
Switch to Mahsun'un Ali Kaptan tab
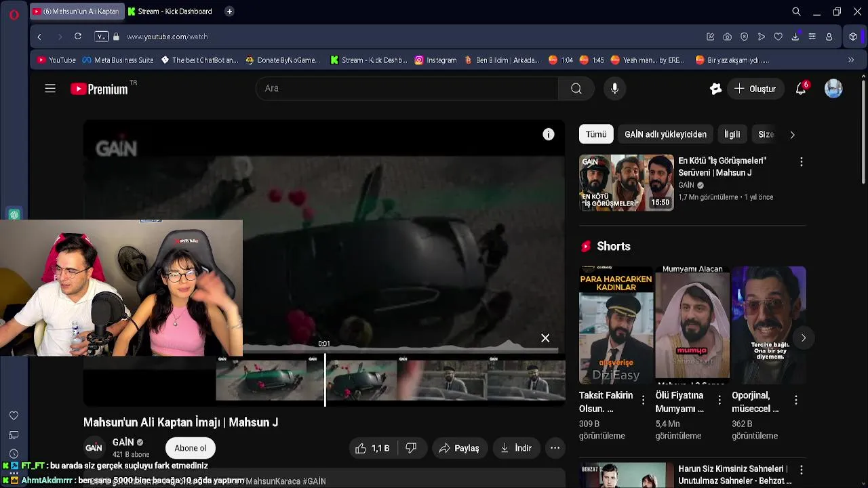pos(76,12)
